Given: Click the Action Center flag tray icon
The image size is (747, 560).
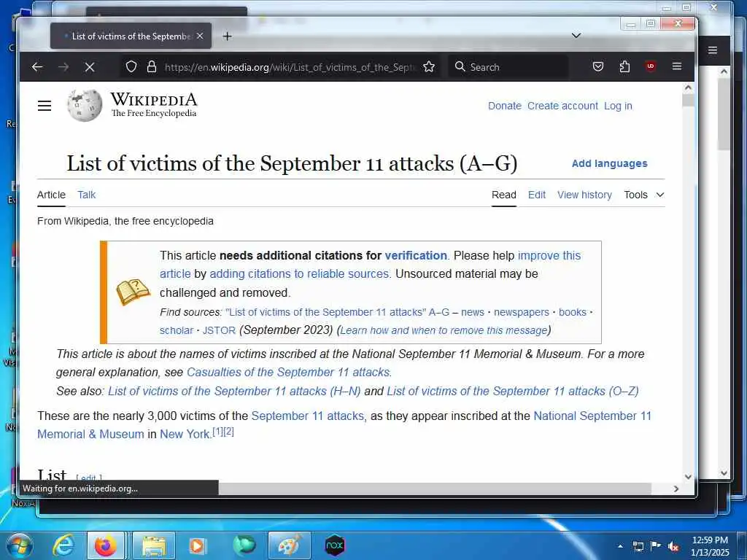Looking at the screenshot, I should [656, 546].
